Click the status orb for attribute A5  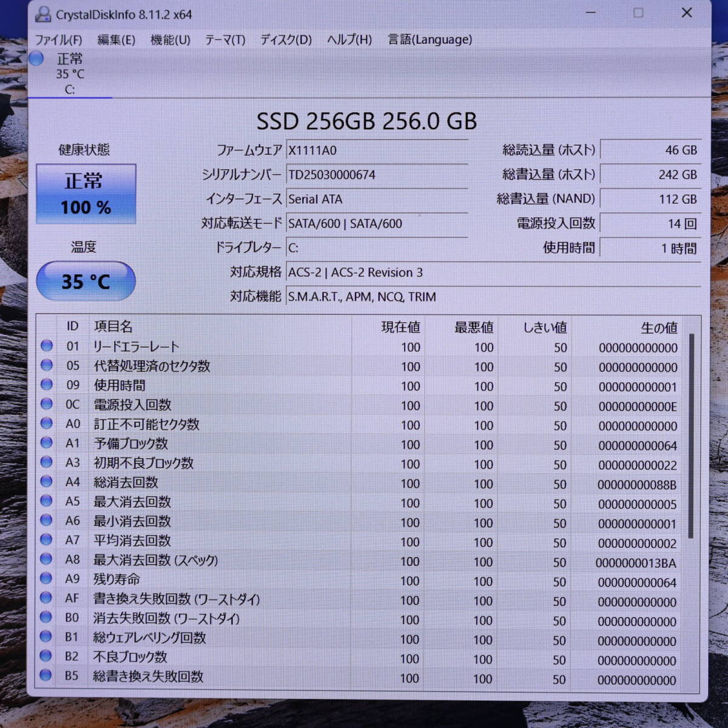coord(47,501)
